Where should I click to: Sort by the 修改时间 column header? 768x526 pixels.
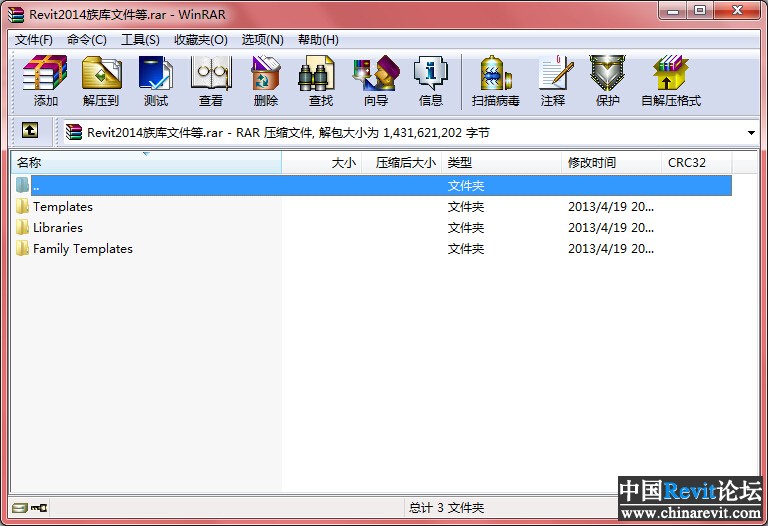[x=611, y=163]
